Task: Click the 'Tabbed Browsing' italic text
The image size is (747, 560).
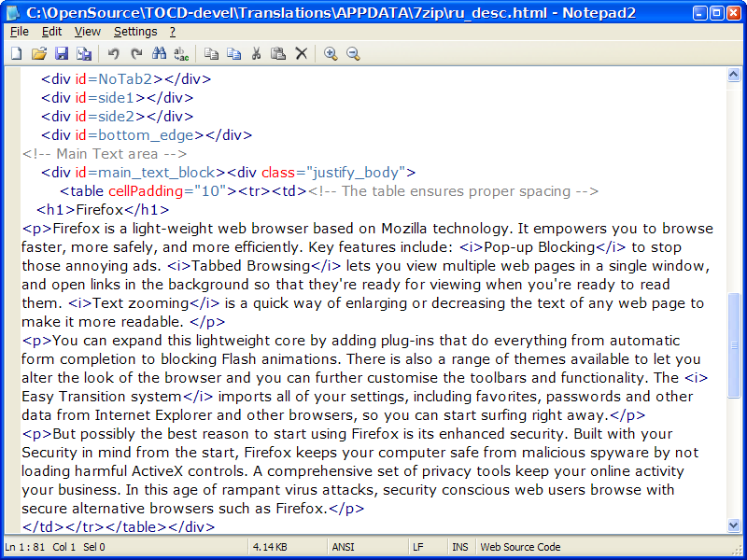Action: (x=250, y=266)
